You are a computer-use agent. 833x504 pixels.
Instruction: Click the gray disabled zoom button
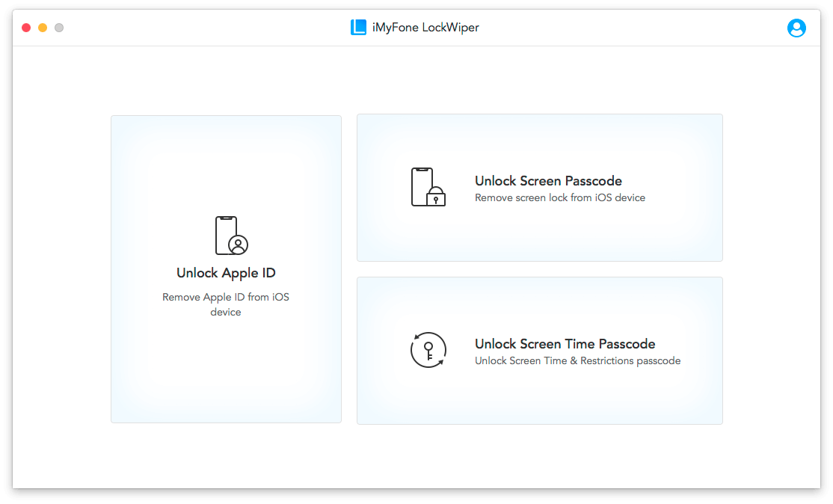(59, 28)
